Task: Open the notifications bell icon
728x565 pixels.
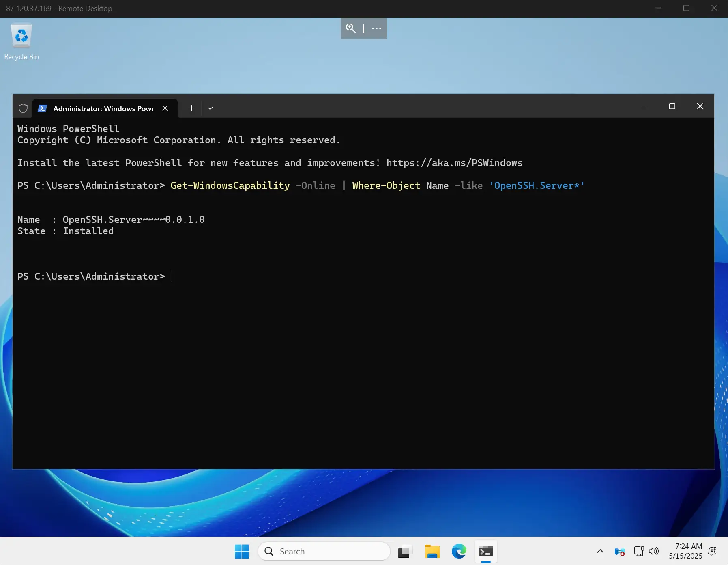Action: pos(712,551)
